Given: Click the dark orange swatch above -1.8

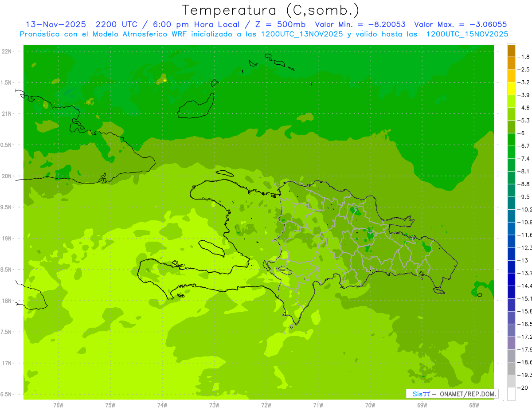Looking at the screenshot, I should tap(511, 51).
